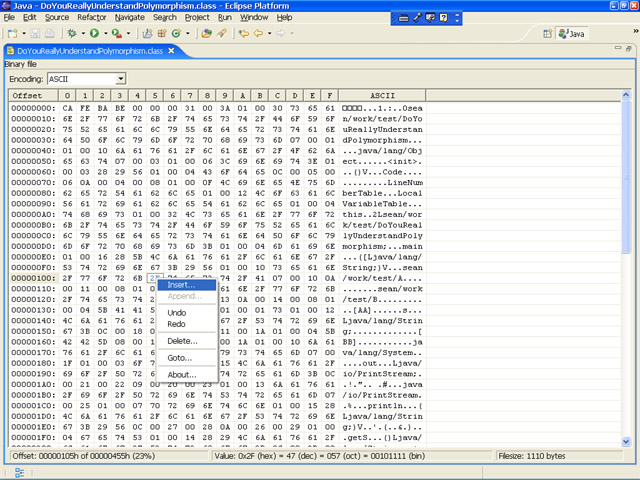
Task: Go to last edit location icon
Action: tap(244, 33)
